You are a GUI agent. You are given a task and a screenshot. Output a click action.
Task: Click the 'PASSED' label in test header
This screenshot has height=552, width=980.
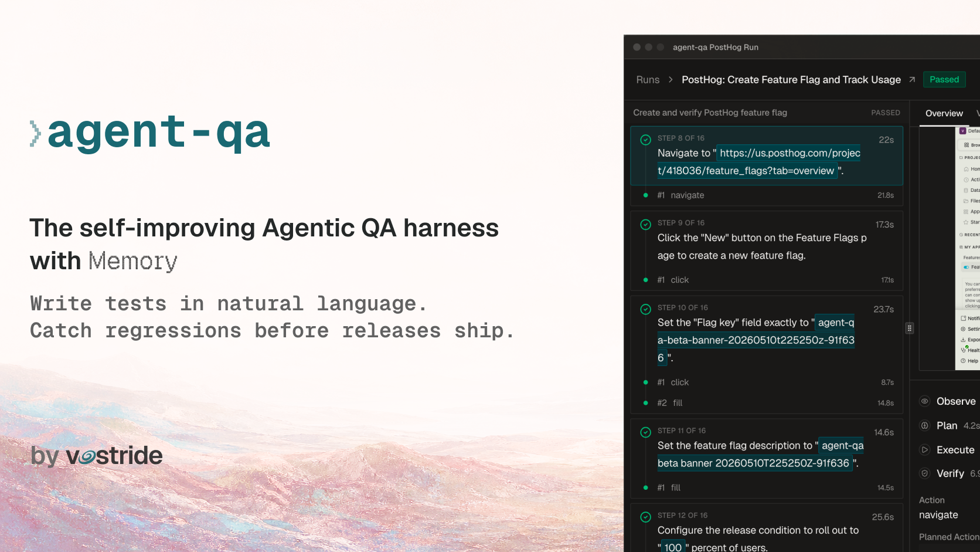coord(886,113)
